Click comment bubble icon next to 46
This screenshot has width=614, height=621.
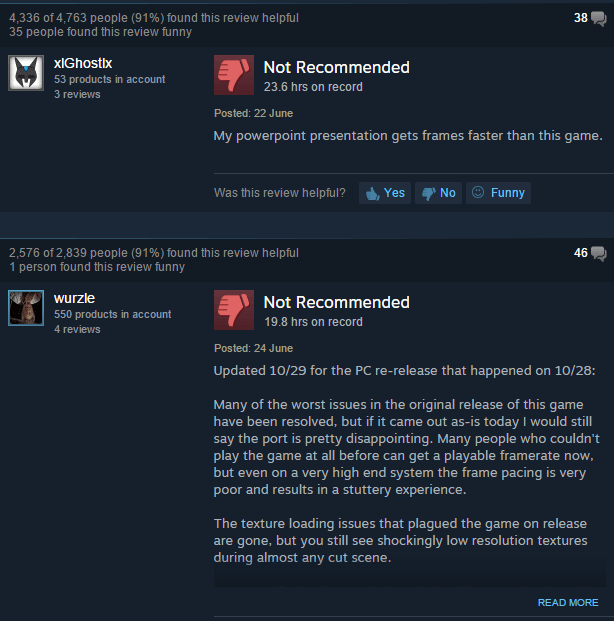599,253
